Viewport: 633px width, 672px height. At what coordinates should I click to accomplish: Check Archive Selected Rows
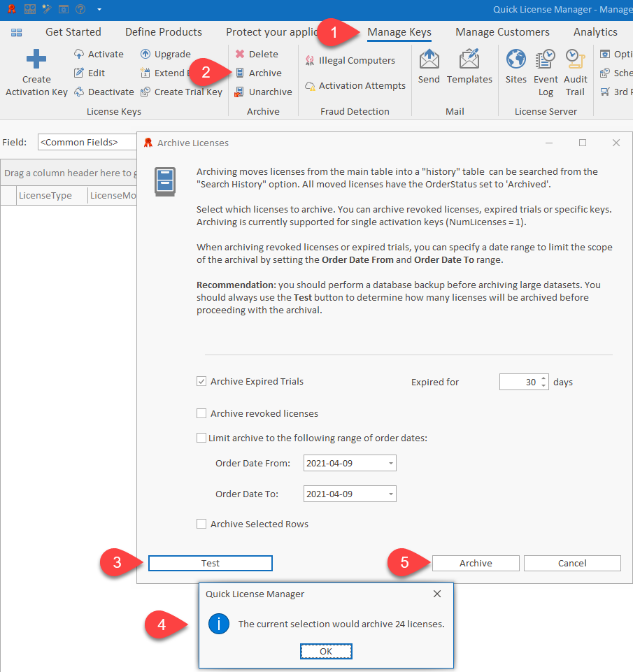[201, 524]
